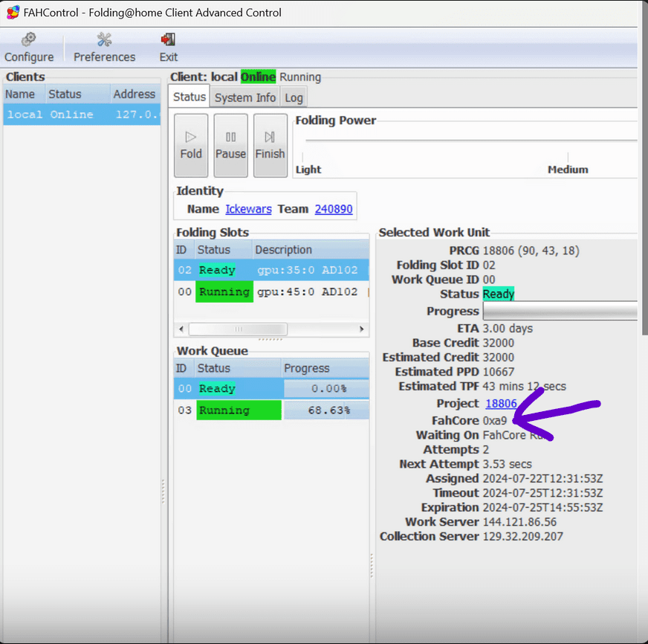Click Folding Slots ID column header

pyautogui.click(x=184, y=250)
